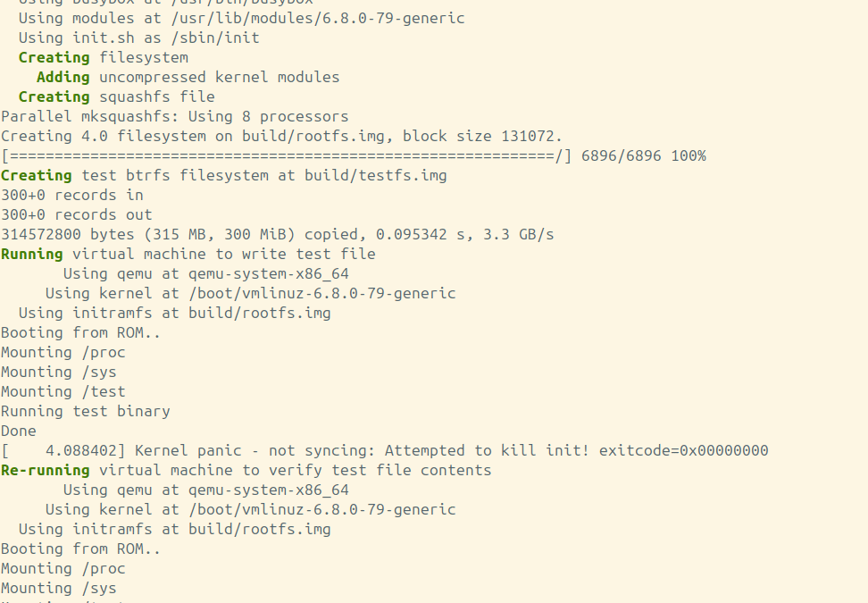The height and width of the screenshot is (603, 868).
Task: Click the "Running test binary" line
Action: [85, 411]
